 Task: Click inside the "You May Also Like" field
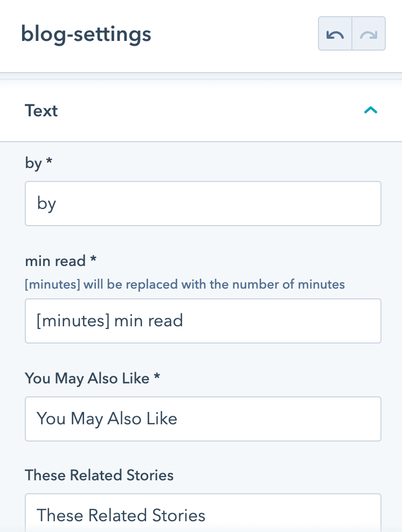click(x=203, y=419)
